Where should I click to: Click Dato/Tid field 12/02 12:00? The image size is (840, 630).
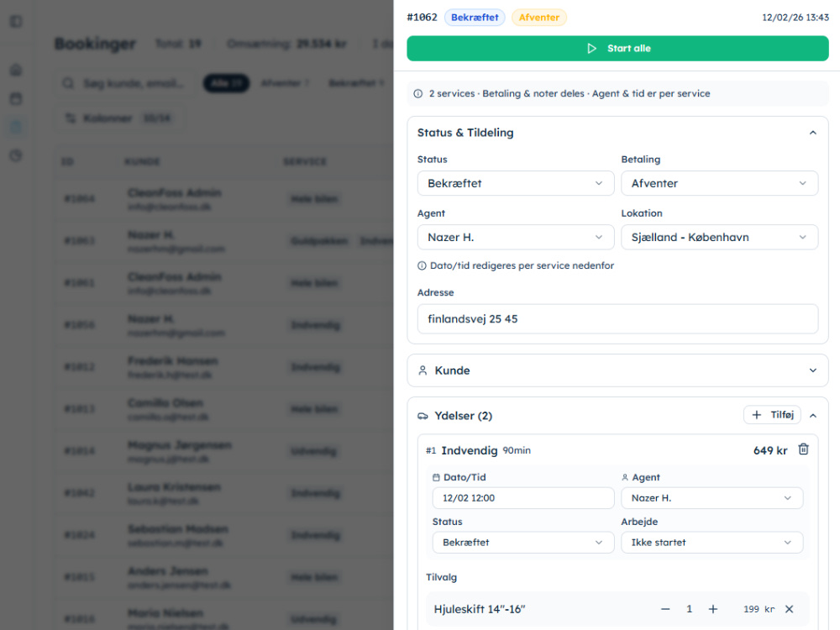pos(522,497)
